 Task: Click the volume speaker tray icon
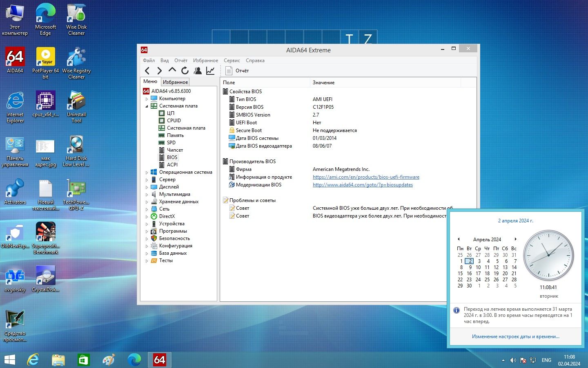tap(513, 360)
